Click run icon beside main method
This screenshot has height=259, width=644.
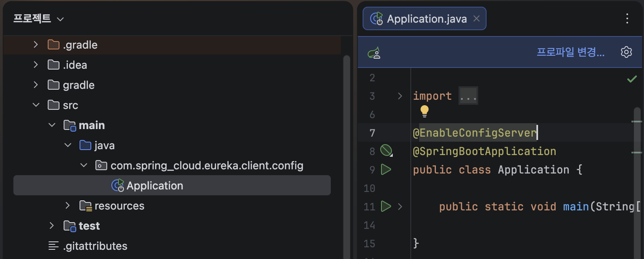(386, 206)
